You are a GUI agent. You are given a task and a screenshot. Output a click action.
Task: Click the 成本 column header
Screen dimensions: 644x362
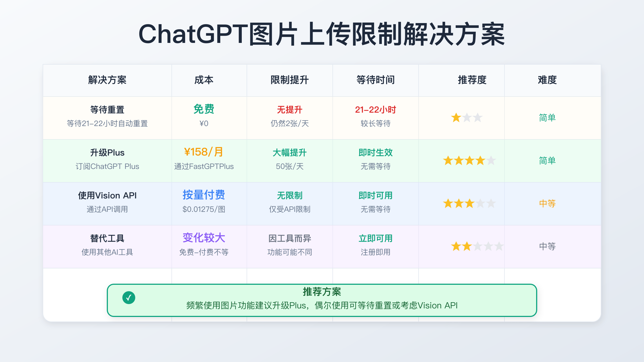point(204,80)
